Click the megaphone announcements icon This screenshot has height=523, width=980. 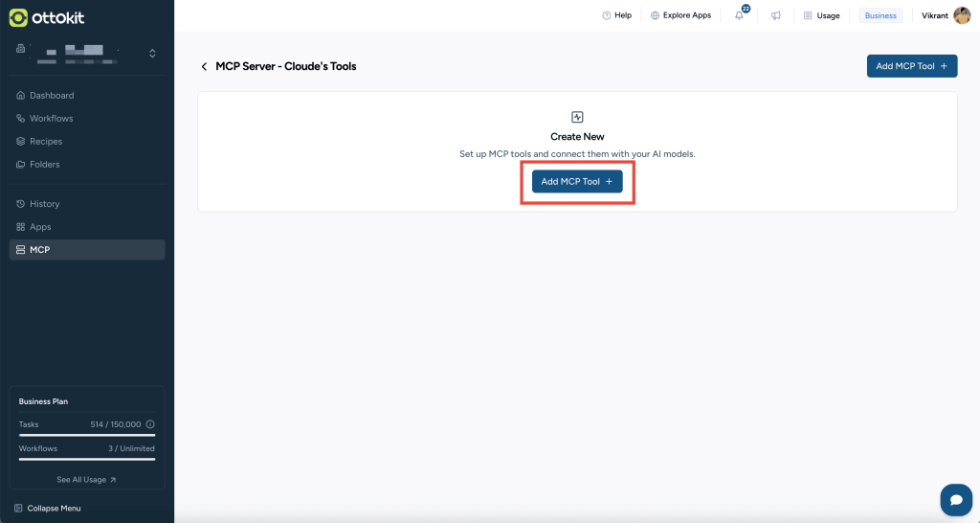[775, 15]
